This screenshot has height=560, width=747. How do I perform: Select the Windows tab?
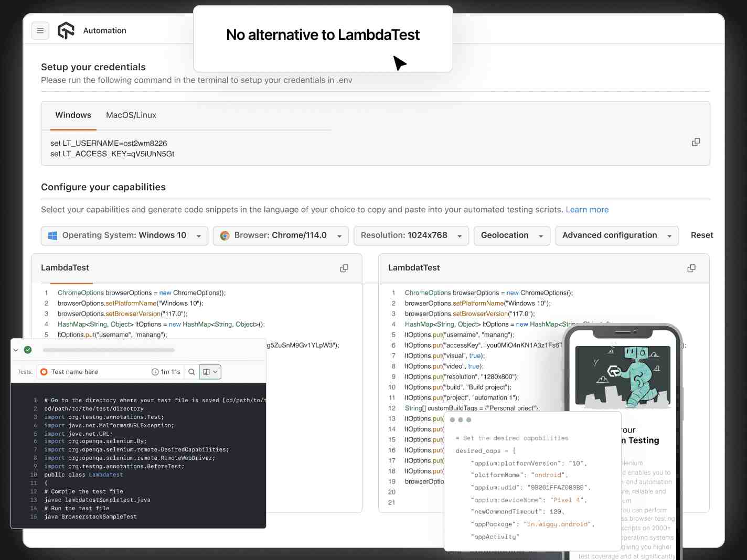pyautogui.click(x=73, y=115)
